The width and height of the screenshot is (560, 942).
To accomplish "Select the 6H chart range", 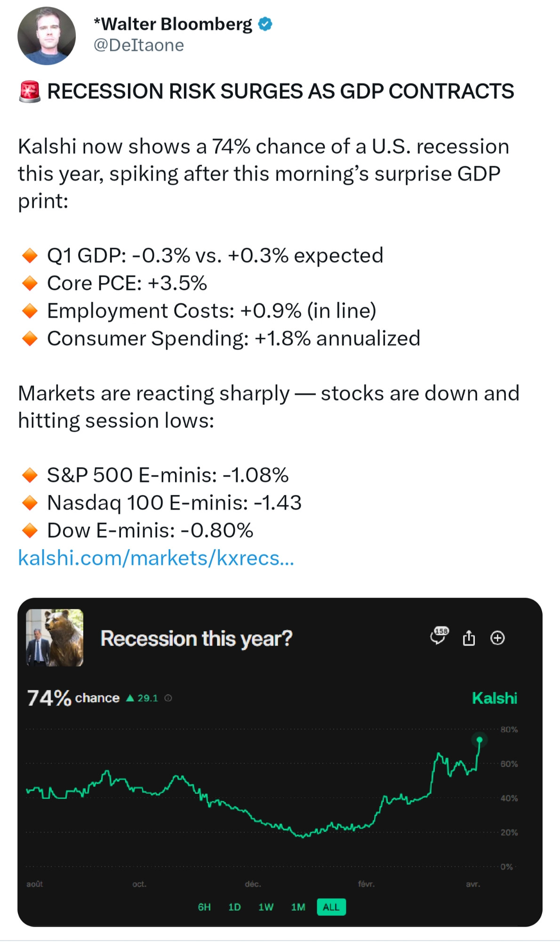I will point(204,907).
